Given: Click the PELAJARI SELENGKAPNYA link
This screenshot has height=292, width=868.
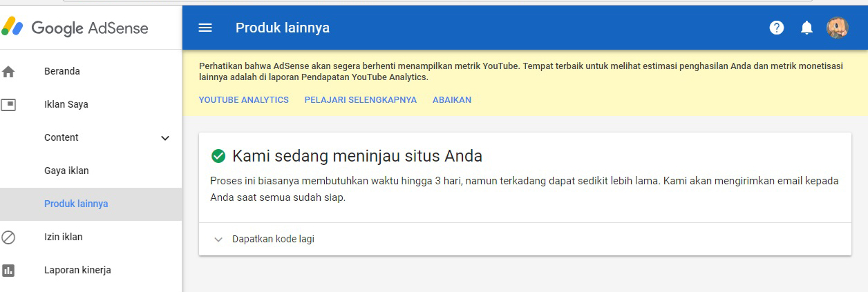Looking at the screenshot, I should coord(361,99).
